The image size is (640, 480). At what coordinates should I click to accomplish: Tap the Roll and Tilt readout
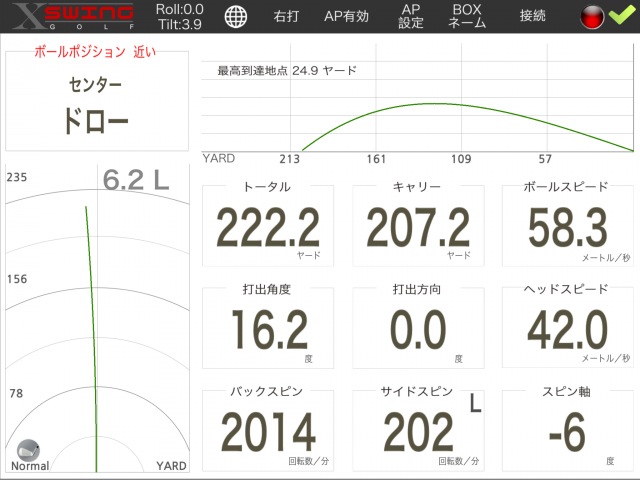click(180, 17)
